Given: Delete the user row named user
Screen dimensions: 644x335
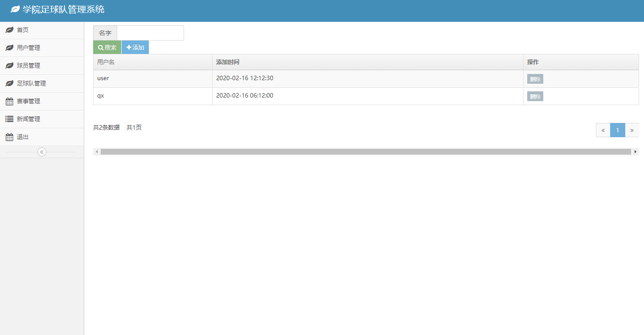Looking at the screenshot, I should point(535,79).
